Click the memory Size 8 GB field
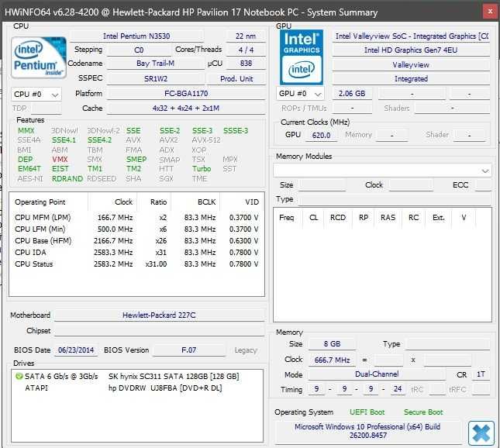This screenshot has width=500, height=448. pos(332,343)
